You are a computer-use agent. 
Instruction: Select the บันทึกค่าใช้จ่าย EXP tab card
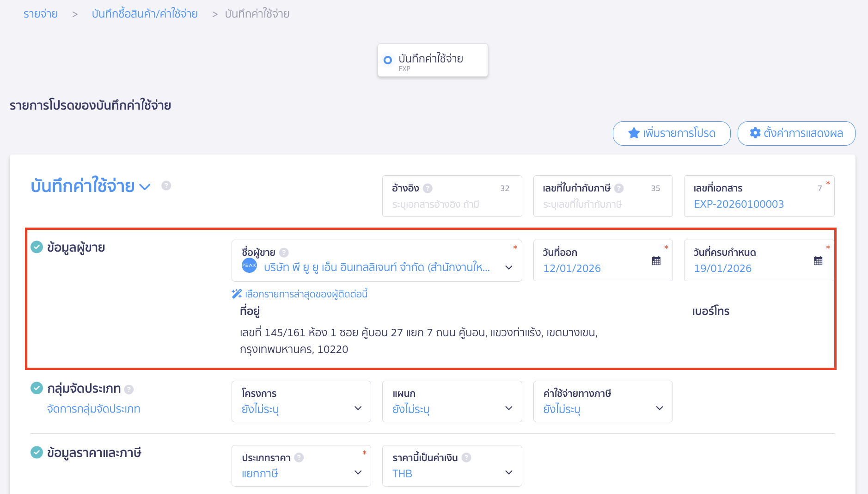point(433,60)
